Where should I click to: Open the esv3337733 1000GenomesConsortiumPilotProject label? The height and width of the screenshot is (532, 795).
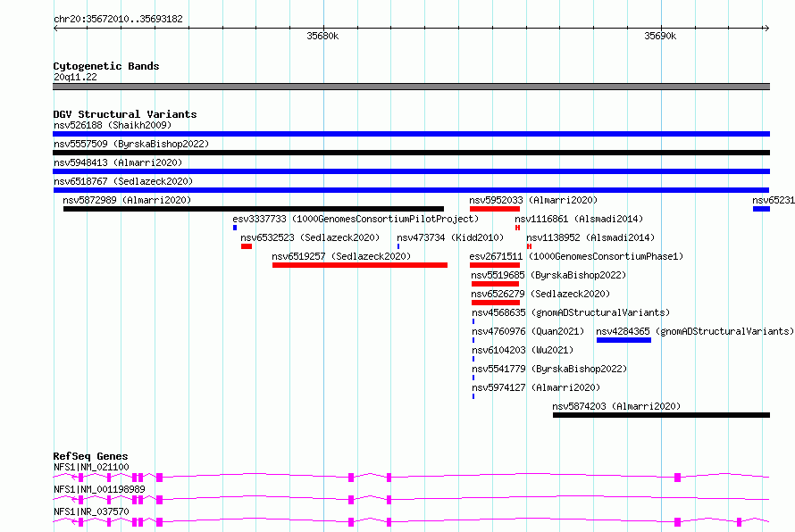coord(356,219)
